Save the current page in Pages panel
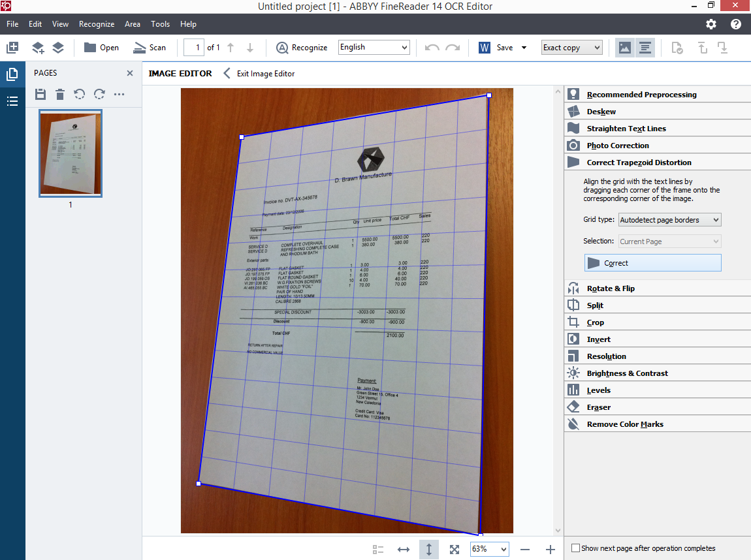Viewport: 751px width, 560px height. pyautogui.click(x=40, y=94)
